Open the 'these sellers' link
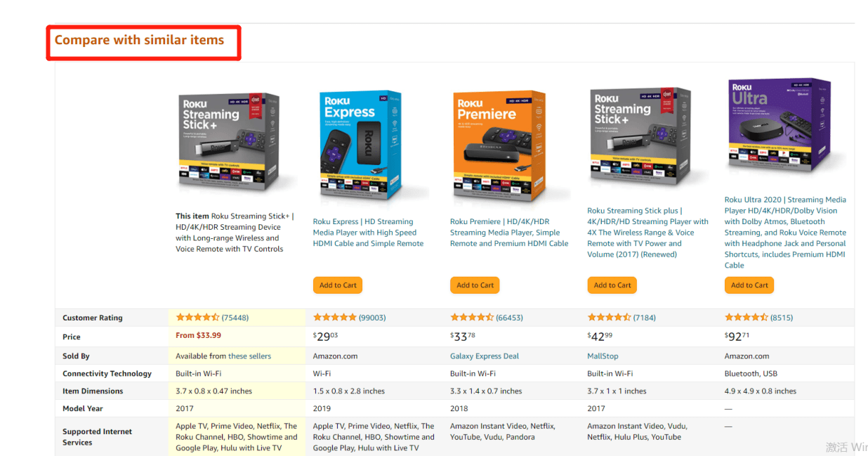This screenshot has height=456, width=868. 249,356
